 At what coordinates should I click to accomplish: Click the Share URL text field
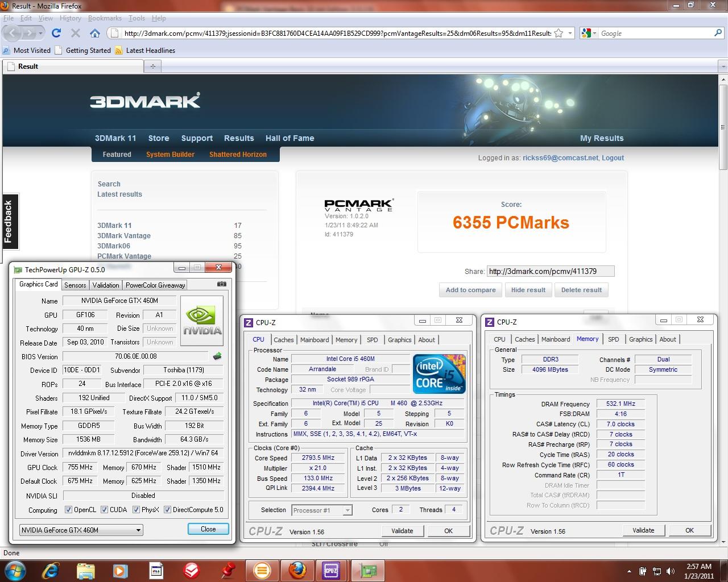tap(551, 271)
